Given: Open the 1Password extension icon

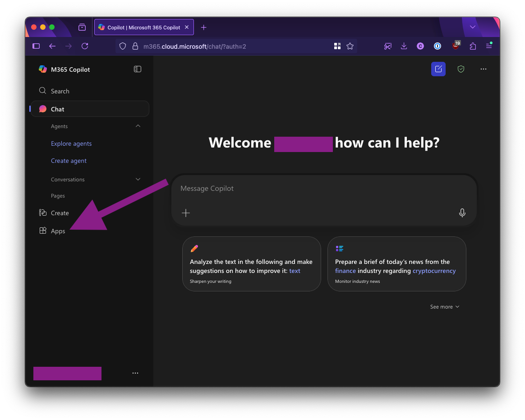Looking at the screenshot, I should click(x=437, y=46).
